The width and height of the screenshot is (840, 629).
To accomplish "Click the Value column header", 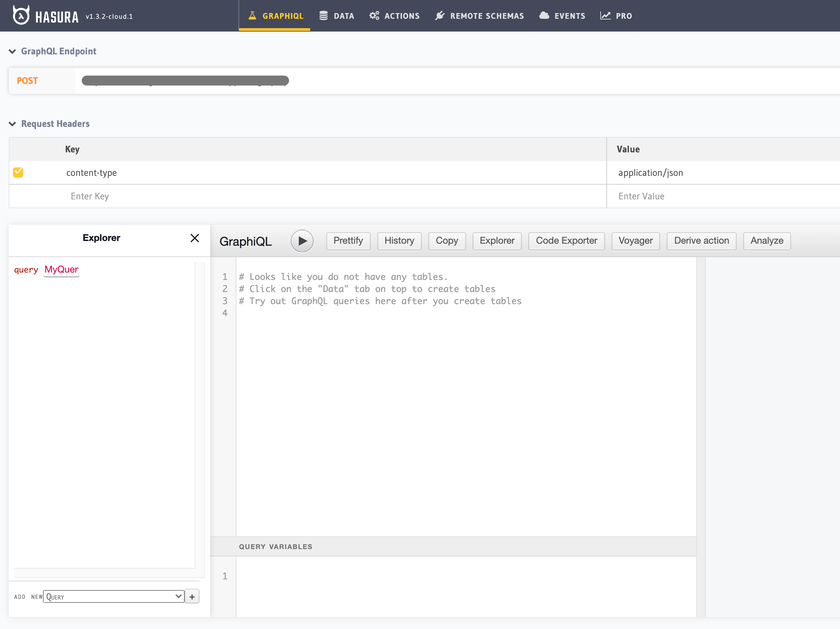I will (628, 149).
